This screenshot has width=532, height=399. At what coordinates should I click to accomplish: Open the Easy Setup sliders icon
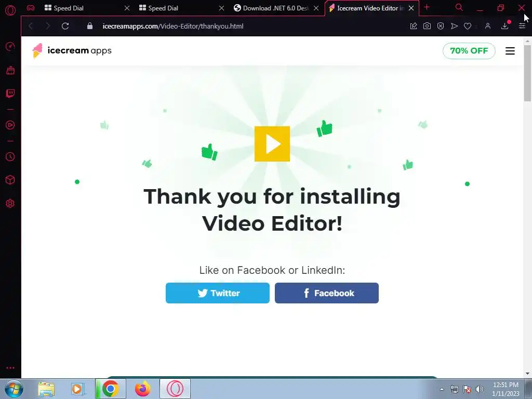[522, 26]
